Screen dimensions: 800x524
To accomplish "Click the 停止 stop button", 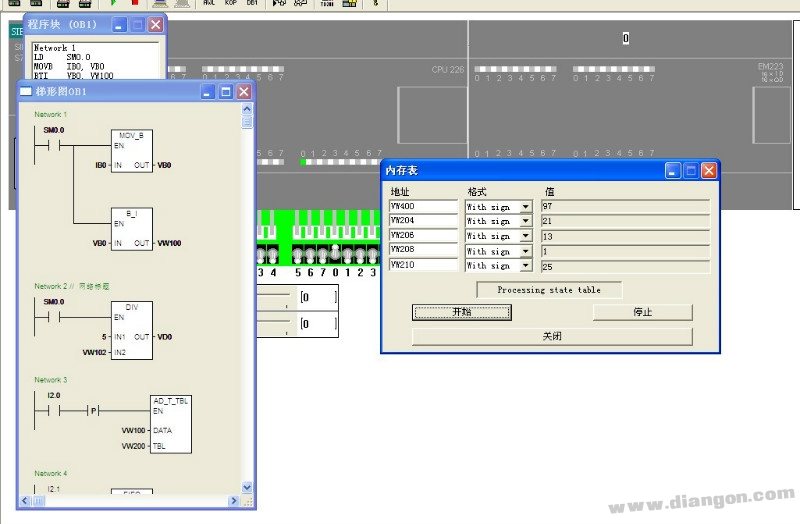I will point(642,312).
